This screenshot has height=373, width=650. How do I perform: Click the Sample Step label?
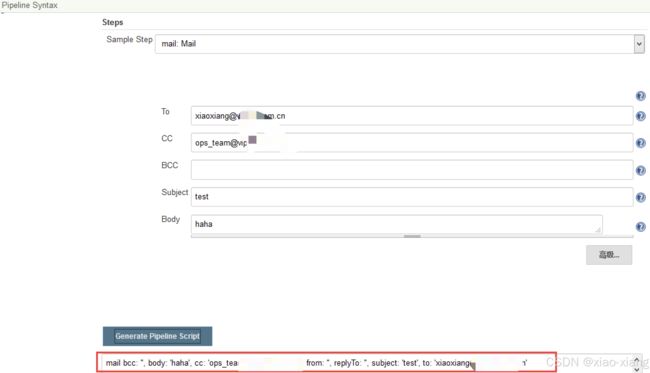point(129,39)
